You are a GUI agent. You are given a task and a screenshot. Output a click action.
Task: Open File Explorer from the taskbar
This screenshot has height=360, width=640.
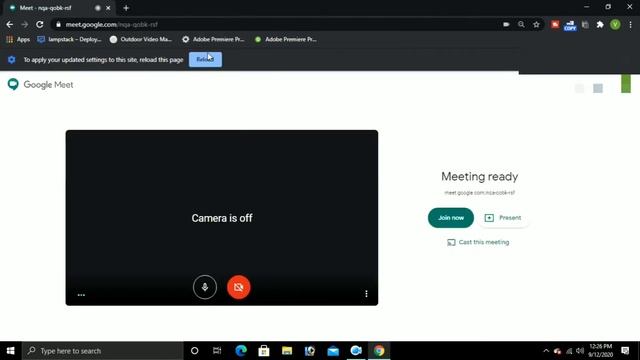287,351
